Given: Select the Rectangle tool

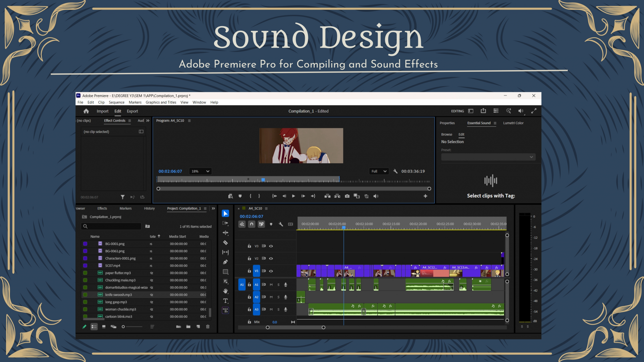Looking at the screenshot, I should [225, 272].
